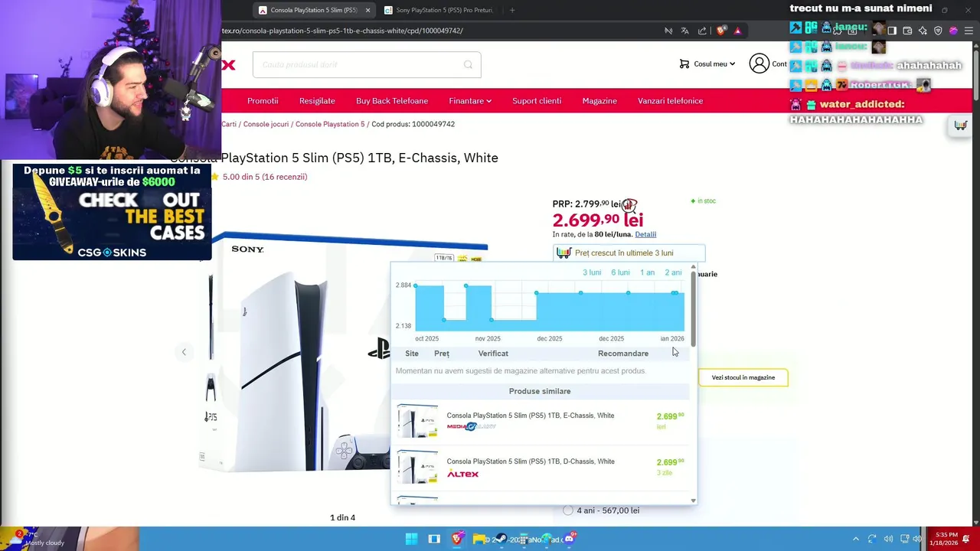Open File Explorer from the taskbar

point(479,539)
